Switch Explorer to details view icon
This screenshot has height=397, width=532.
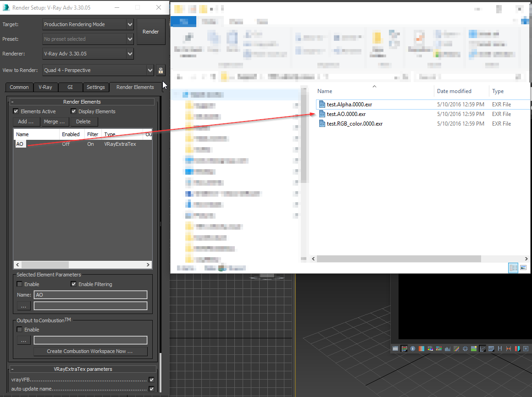click(x=513, y=268)
